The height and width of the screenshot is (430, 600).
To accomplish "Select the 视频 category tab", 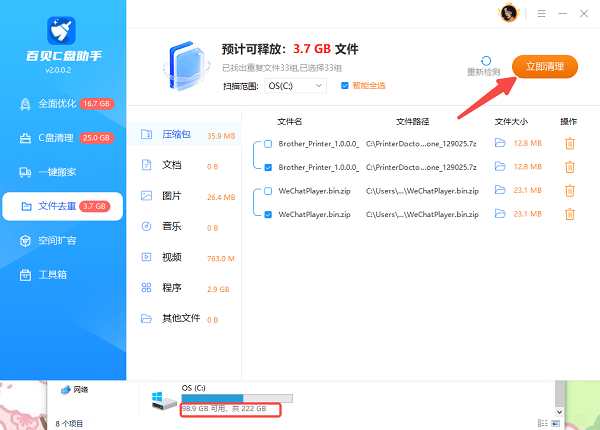I will 184,257.
